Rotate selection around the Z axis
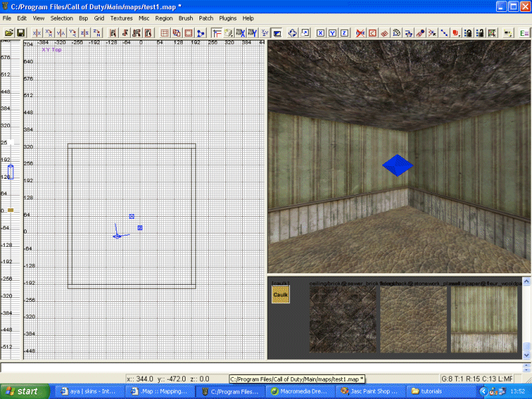This screenshot has width=532, height=399. click(x=96, y=33)
